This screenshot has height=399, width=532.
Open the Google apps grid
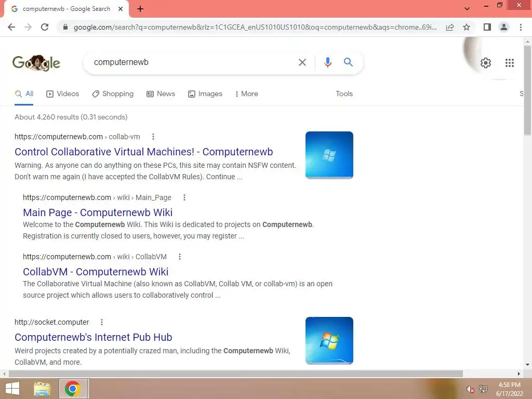pyautogui.click(x=509, y=63)
